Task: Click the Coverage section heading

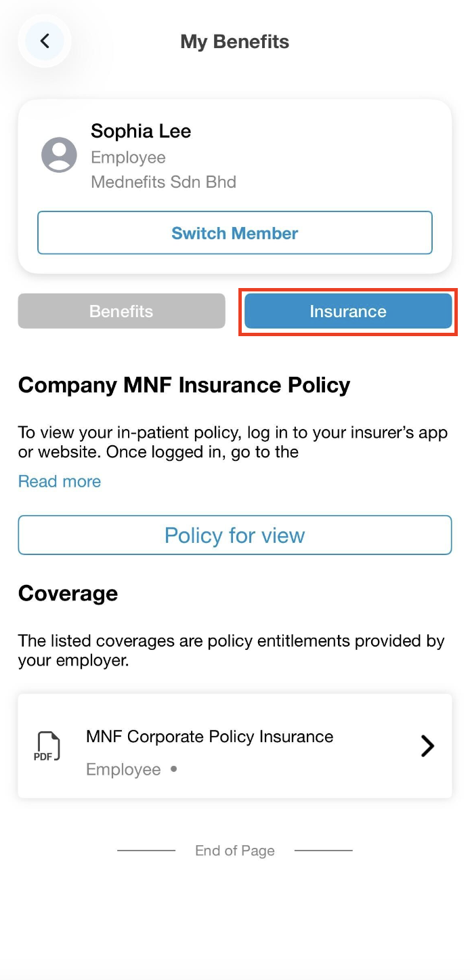Action: pyautogui.click(x=68, y=593)
